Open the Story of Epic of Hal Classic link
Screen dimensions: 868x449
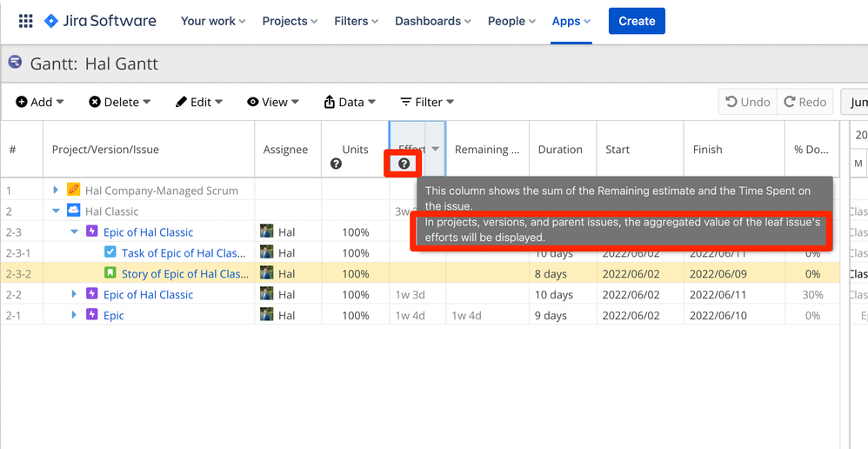185,273
